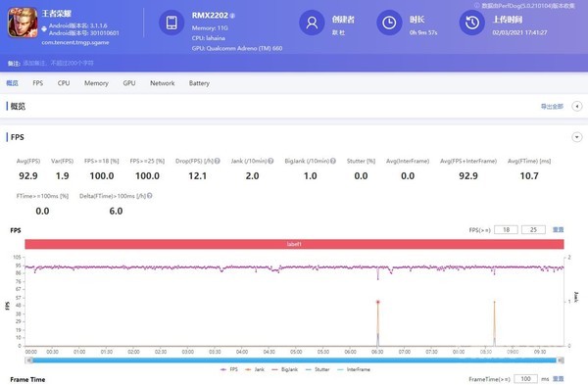
Task: Collapse the overview panel arrow
Action: pyautogui.click(x=577, y=107)
